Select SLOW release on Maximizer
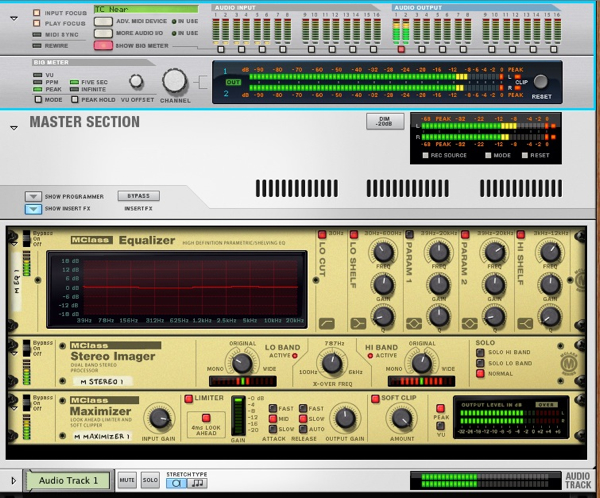 [x=303, y=419]
